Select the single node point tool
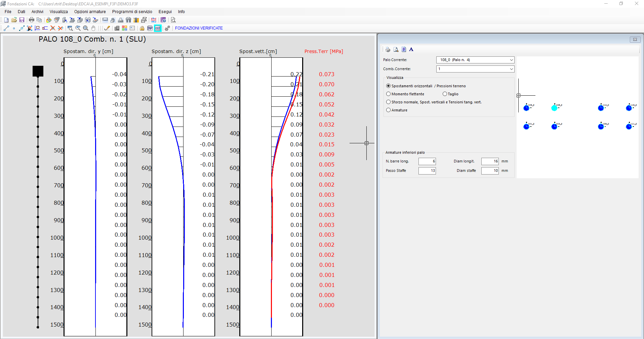The height and width of the screenshot is (339, 644). (x=14, y=28)
